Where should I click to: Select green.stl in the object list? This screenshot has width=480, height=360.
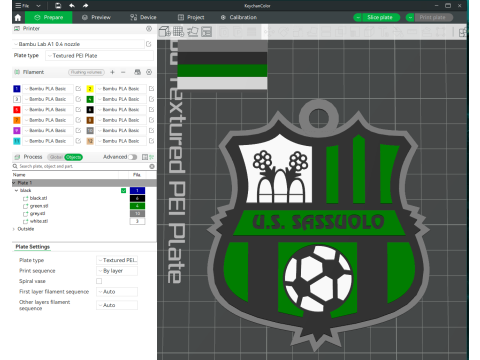[x=39, y=206]
